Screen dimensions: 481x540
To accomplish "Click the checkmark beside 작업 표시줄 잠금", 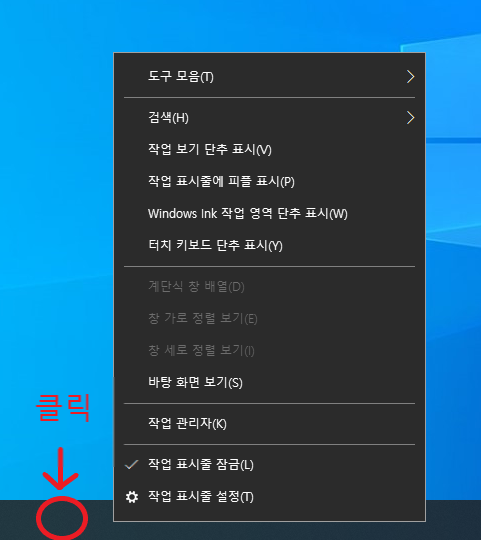I will (132, 465).
